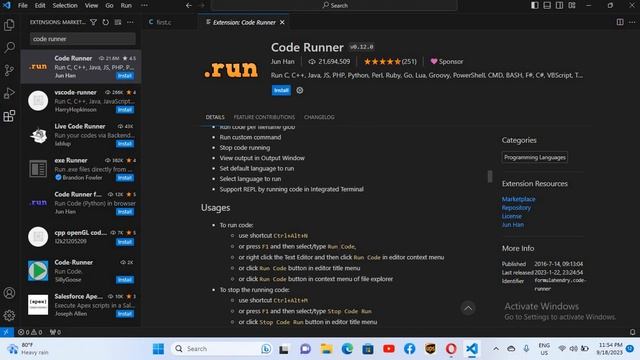Click the Jun Han publisher name in header
This screenshot has width=640, height=360.
click(x=282, y=62)
